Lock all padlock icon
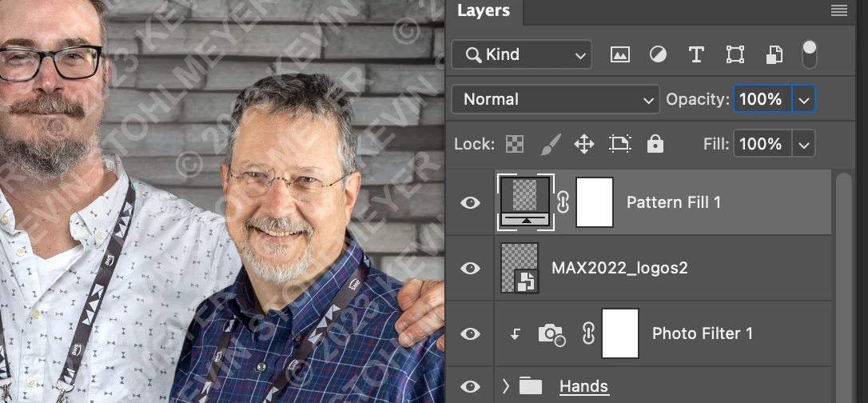The width and height of the screenshot is (868, 403). click(x=655, y=145)
